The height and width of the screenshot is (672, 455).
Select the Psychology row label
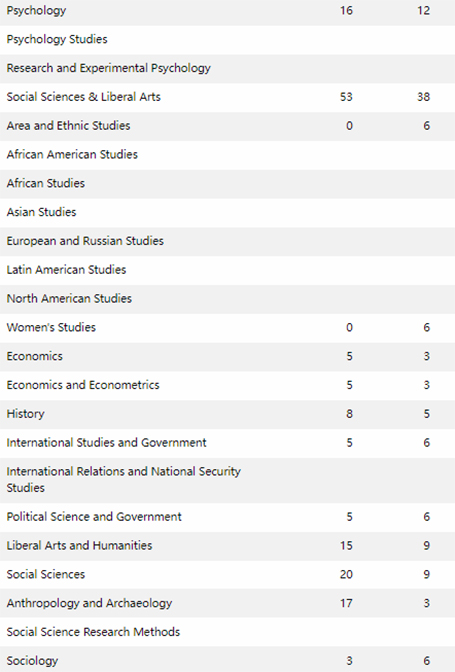[x=36, y=11]
